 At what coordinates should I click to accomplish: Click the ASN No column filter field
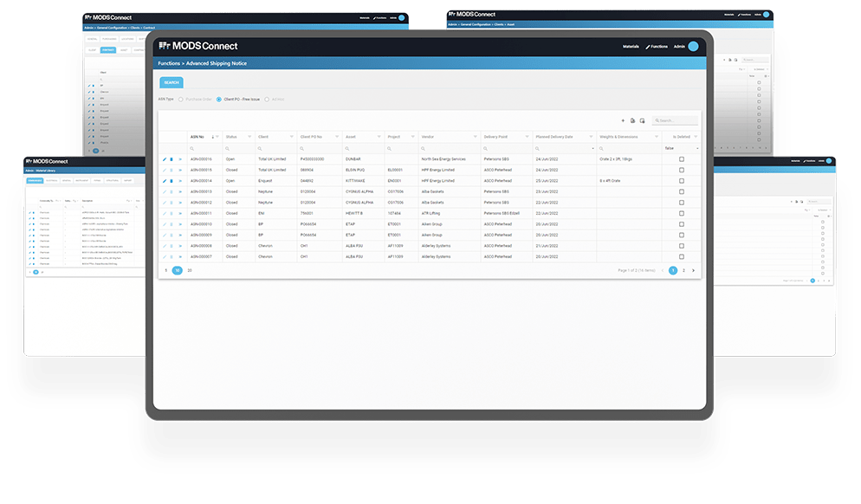(204, 148)
